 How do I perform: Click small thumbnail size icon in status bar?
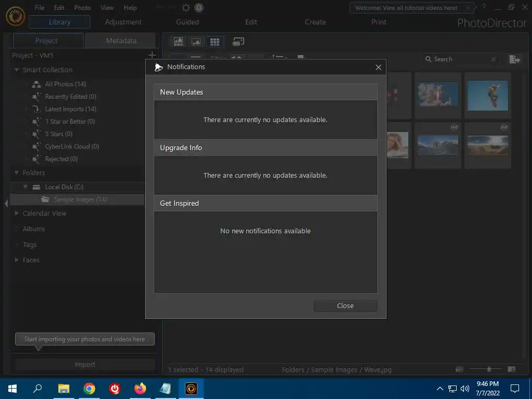(x=459, y=369)
